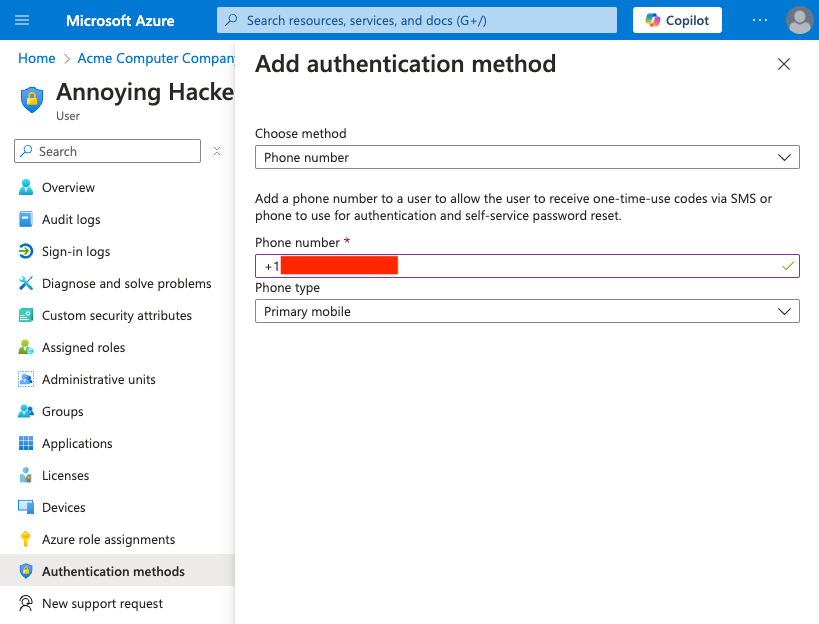Click the Overview person icon
The width and height of the screenshot is (819, 624).
click(x=26, y=187)
